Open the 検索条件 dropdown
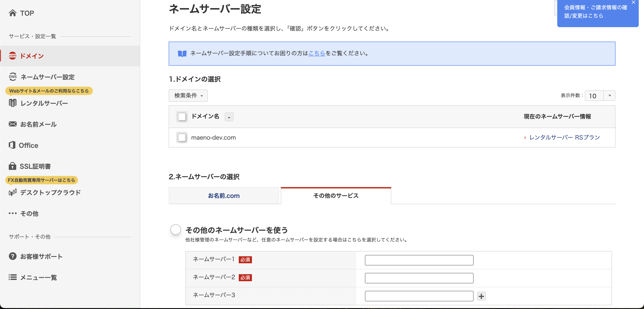644x309 pixels. 188,96
